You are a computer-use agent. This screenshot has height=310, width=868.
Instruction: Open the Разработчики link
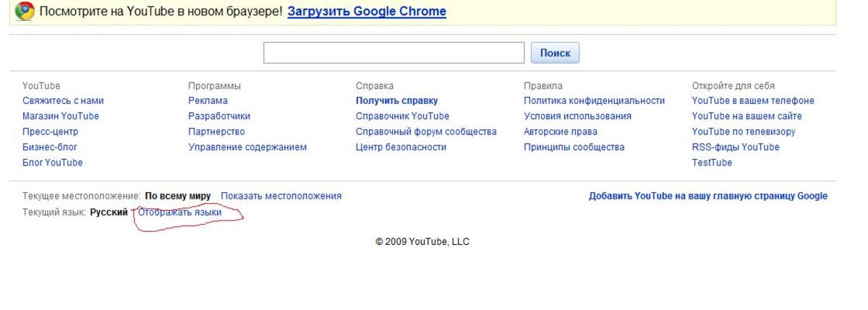click(x=219, y=116)
